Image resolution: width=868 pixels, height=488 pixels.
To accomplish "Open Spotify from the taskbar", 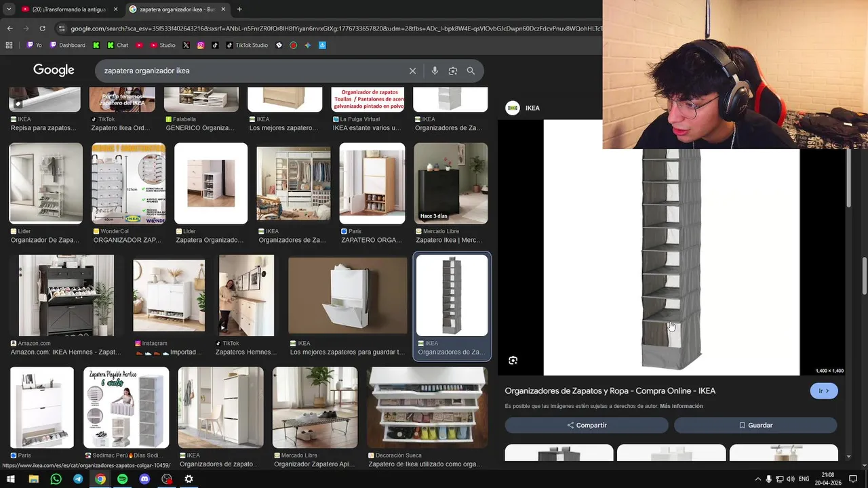I will coord(122,479).
